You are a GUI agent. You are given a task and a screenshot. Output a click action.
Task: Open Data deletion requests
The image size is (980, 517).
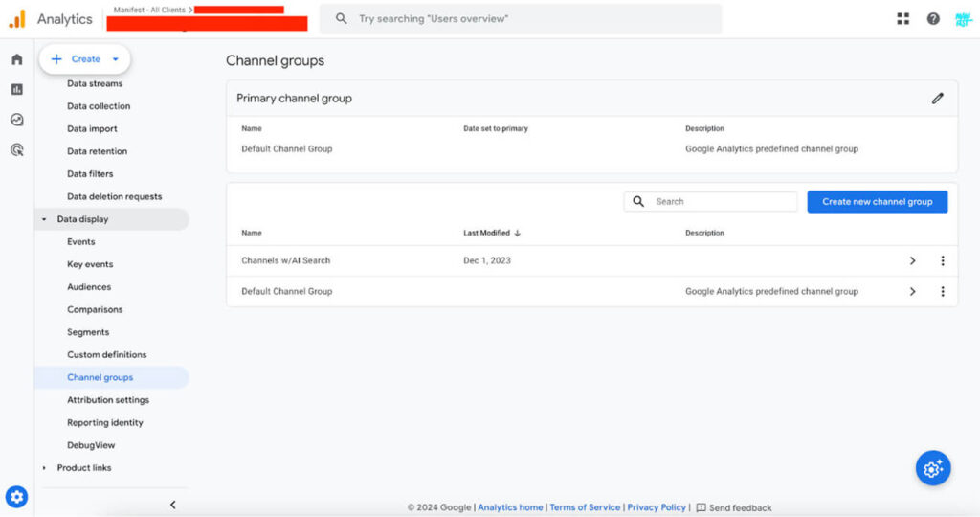point(115,196)
